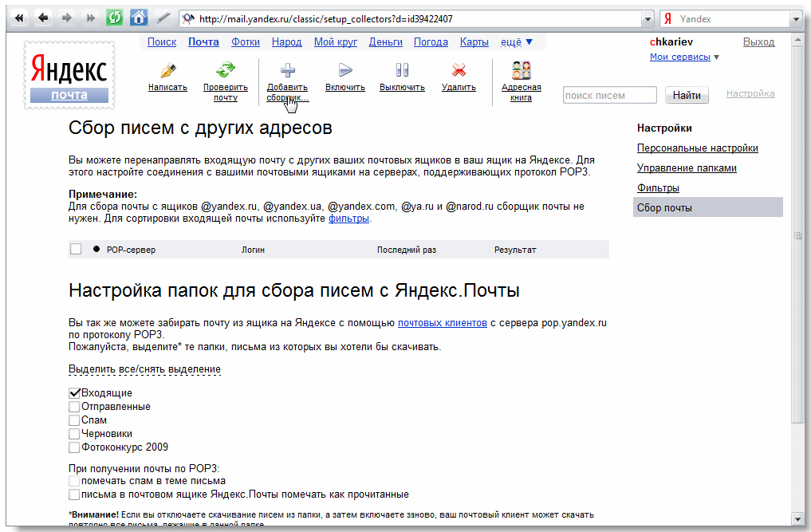Click the Найти search button

pos(687,96)
